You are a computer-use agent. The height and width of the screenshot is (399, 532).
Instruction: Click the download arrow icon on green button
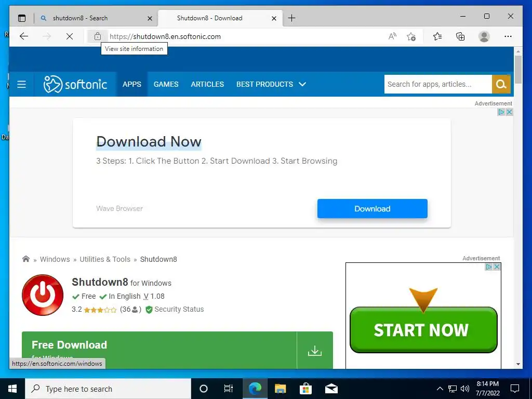[x=314, y=351]
